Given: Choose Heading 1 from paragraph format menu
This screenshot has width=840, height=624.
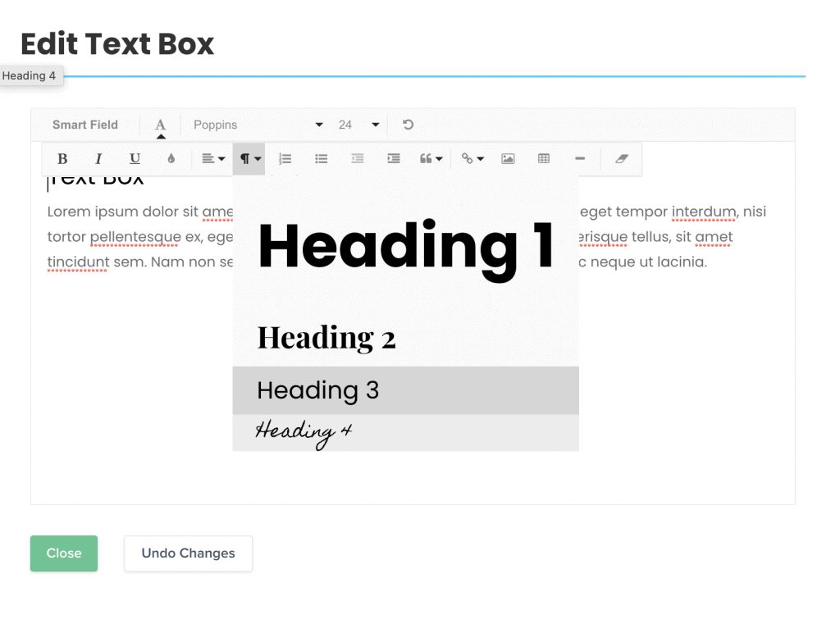Looking at the screenshot, I should pos(405,246).
